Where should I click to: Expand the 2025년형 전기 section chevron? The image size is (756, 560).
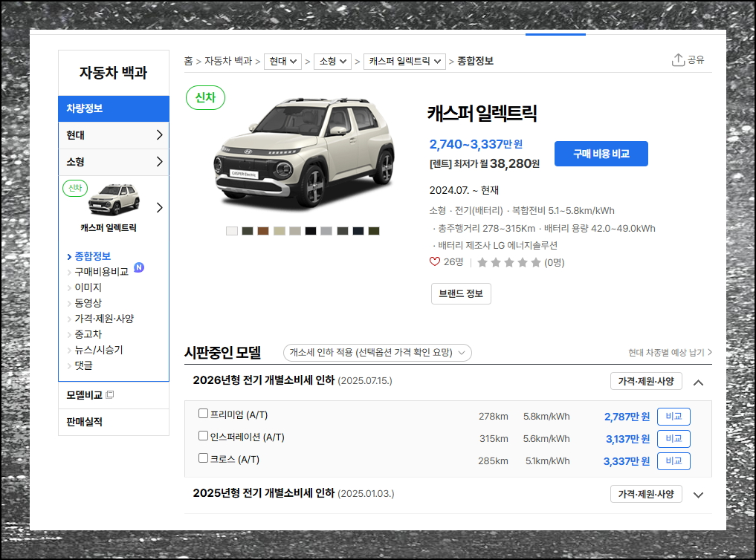click(x=698, y=495)
